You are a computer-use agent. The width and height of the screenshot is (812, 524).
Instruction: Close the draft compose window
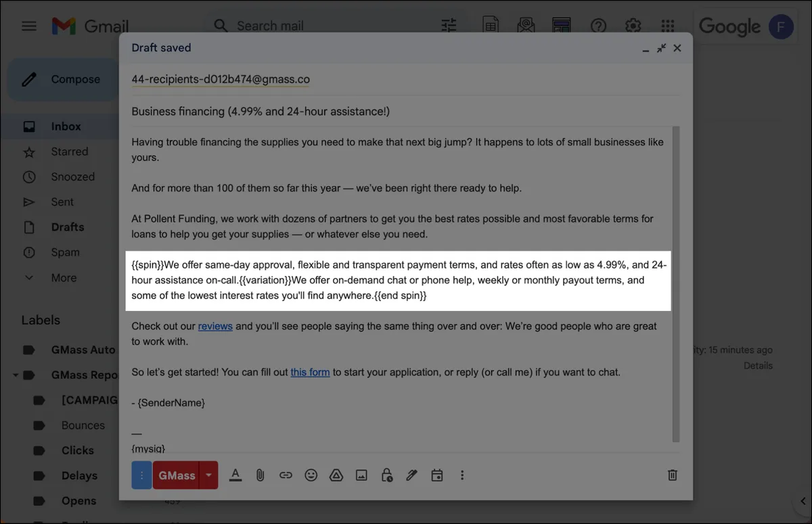point(677,48)
